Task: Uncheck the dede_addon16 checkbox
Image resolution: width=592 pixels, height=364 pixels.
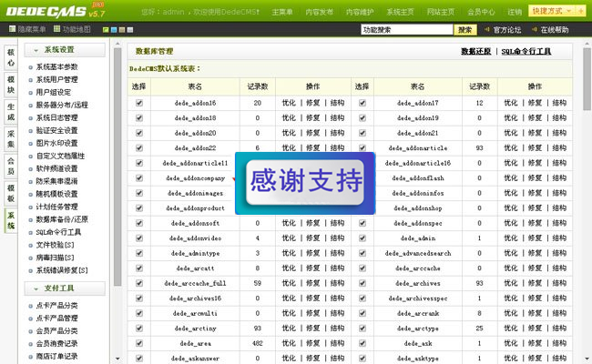Action: point(139,103)
